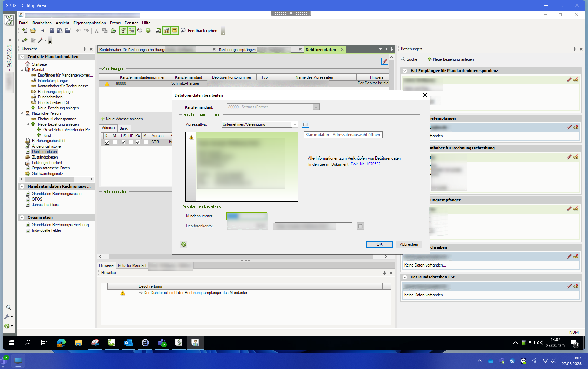
Task: Toggle the KA checkbox in the address row
Action: tap(138, 142)
